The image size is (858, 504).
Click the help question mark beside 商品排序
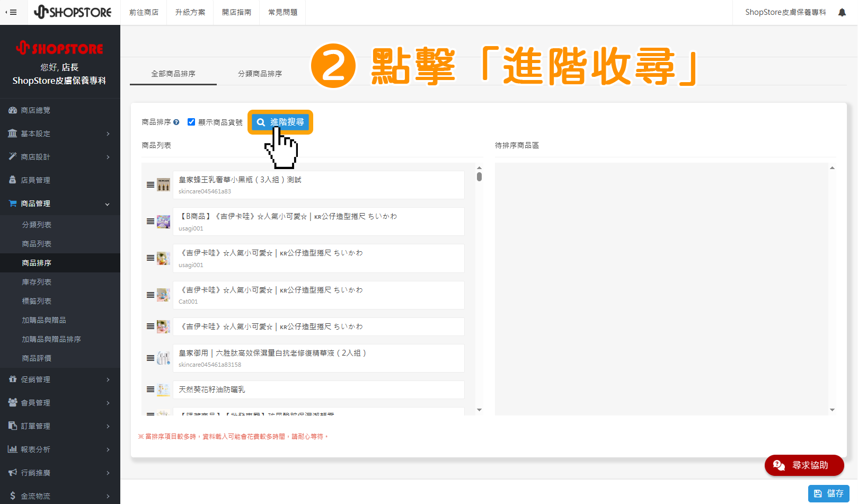(x=176, y=122)
